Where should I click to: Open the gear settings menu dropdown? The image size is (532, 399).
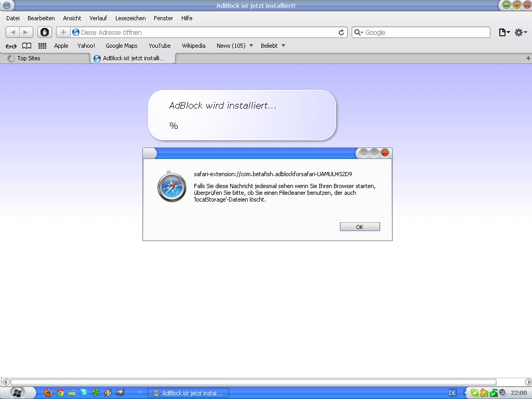click(521, 32)
